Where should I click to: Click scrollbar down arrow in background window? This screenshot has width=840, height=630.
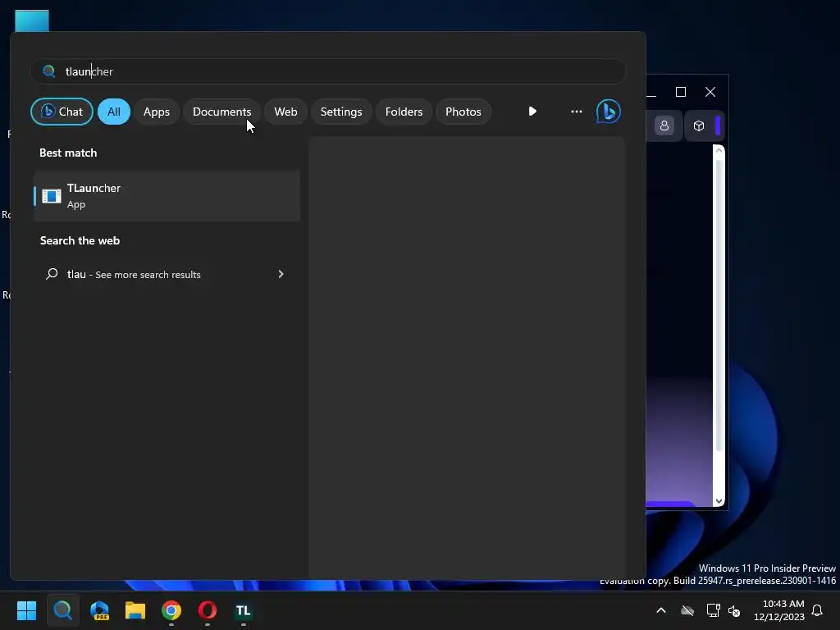pyautogui.click(x=719, y=501)
